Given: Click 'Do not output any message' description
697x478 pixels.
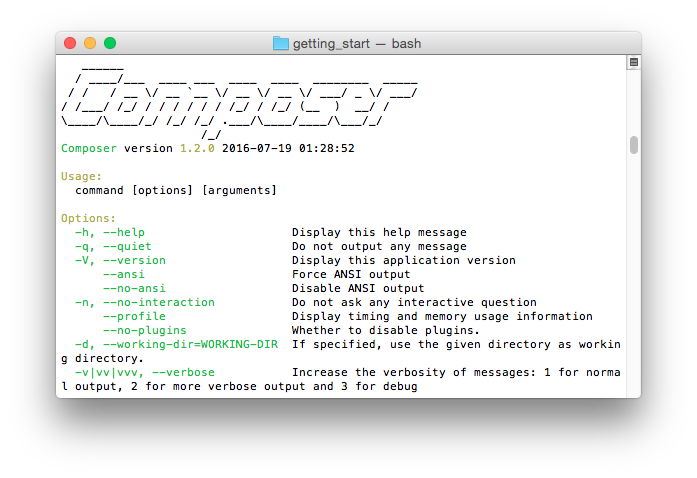Looking at the screenshot, I should (379, 246).
